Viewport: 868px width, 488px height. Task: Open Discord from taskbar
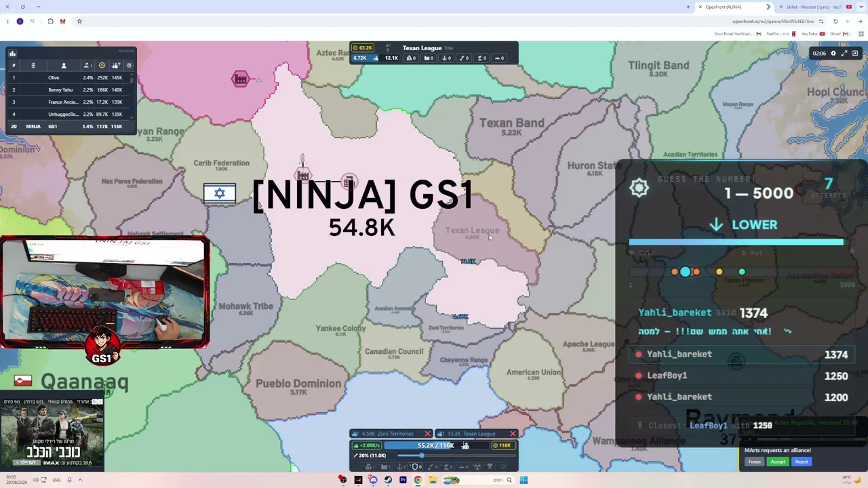[373, 480]
